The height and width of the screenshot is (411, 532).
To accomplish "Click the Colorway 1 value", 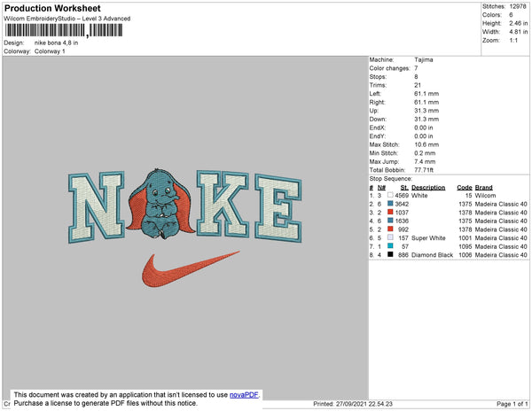I will 50,51.
